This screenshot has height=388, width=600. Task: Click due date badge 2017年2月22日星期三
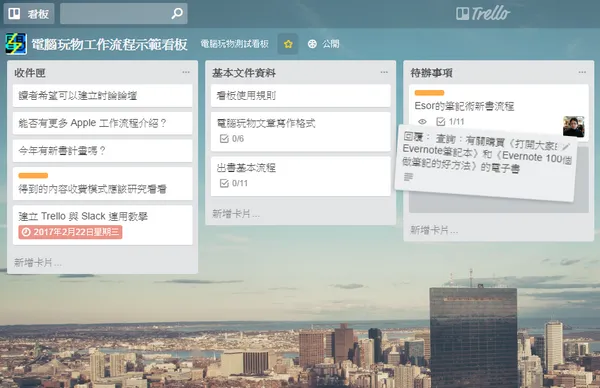[70, 232]
